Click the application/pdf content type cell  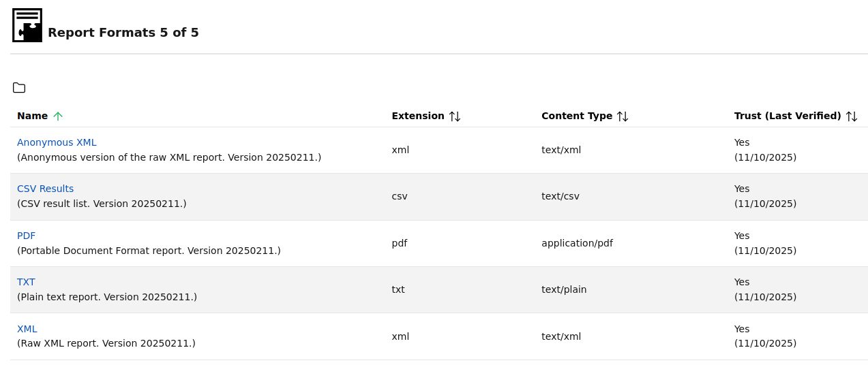click(x=577, y=243)
